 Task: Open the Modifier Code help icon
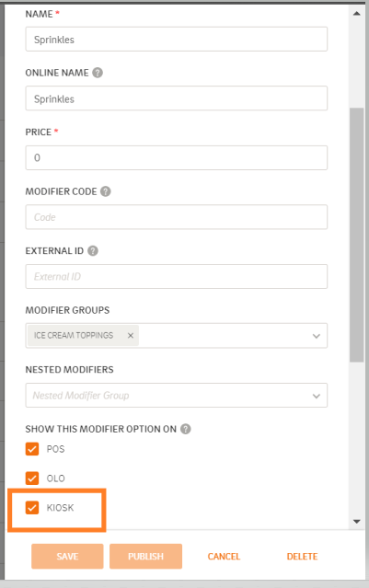(106, 191)
